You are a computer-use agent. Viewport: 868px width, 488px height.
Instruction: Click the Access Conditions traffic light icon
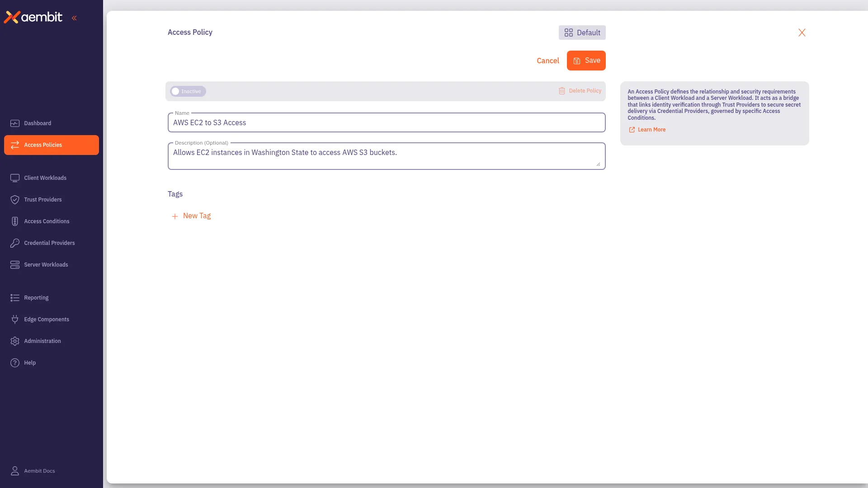point(15,221)
